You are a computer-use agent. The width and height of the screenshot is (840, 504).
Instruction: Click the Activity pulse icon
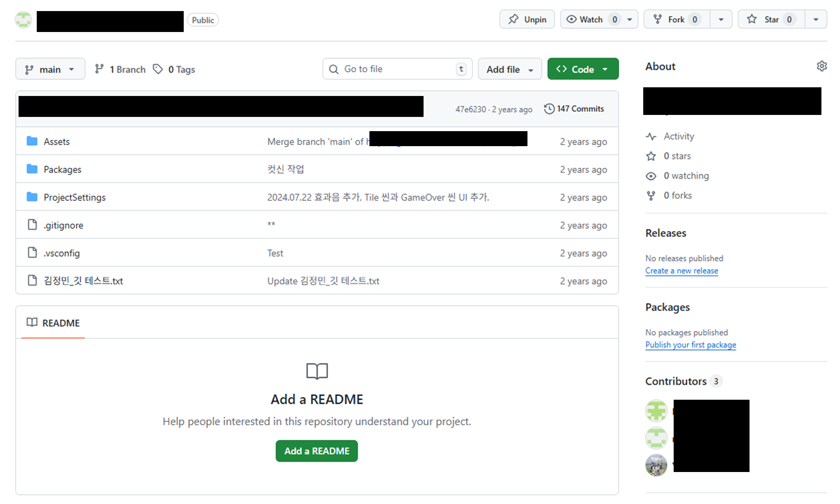651,136
